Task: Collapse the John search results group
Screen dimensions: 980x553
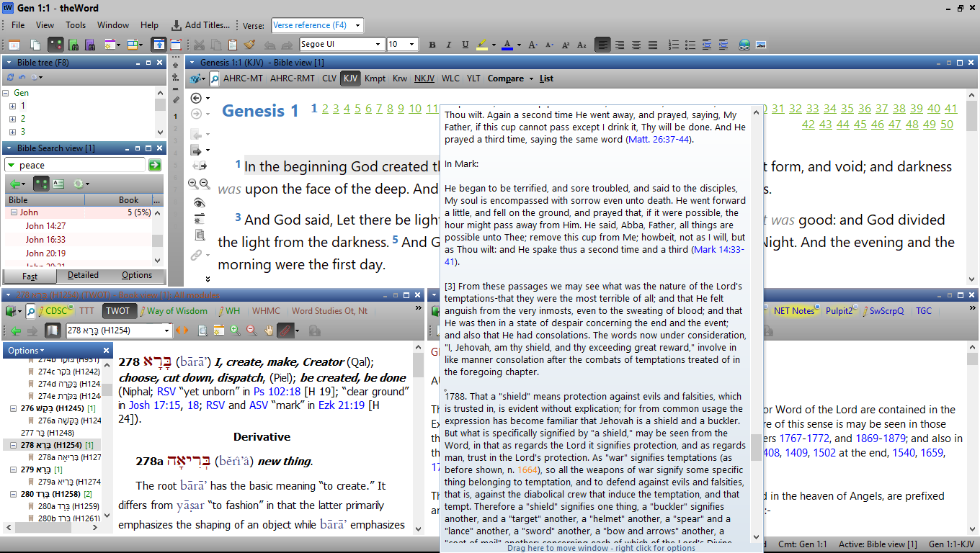Action: point(12,212)
